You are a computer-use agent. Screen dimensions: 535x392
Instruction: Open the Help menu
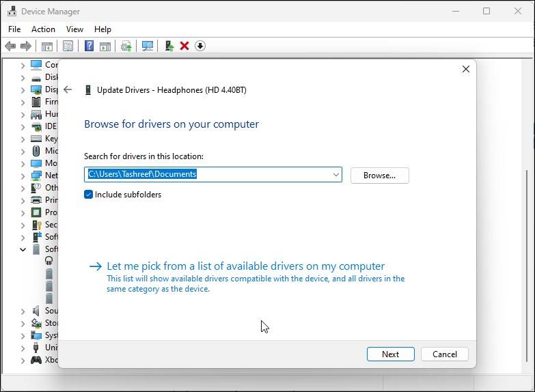point(102,29)
